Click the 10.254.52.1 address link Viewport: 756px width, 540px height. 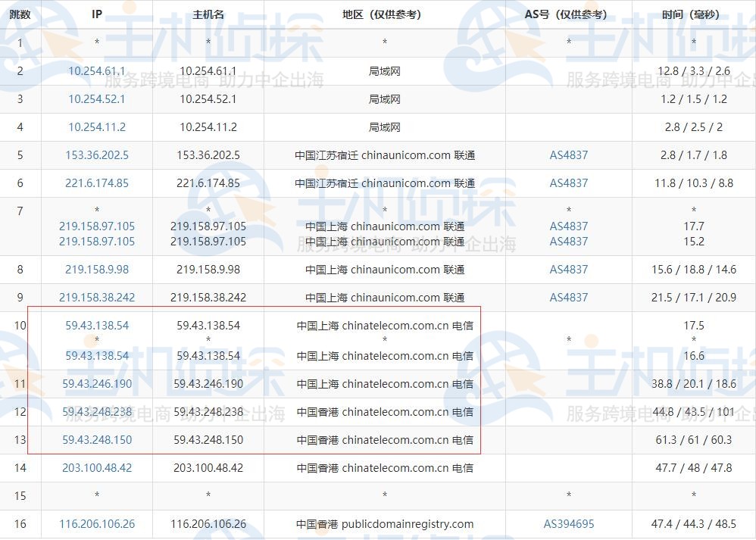tap(96, 99)
